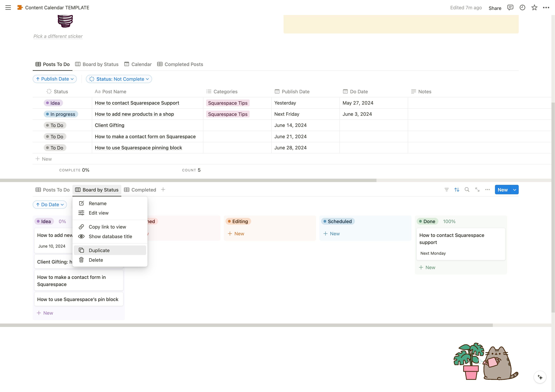Search the database with magnifier icon

coord(467,190)
